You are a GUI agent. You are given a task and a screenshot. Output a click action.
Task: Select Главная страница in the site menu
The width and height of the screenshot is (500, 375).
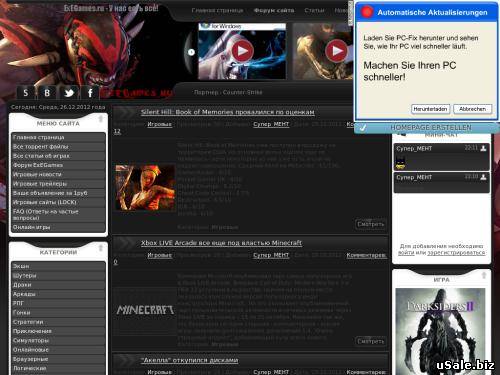click(x=58, y=137)
